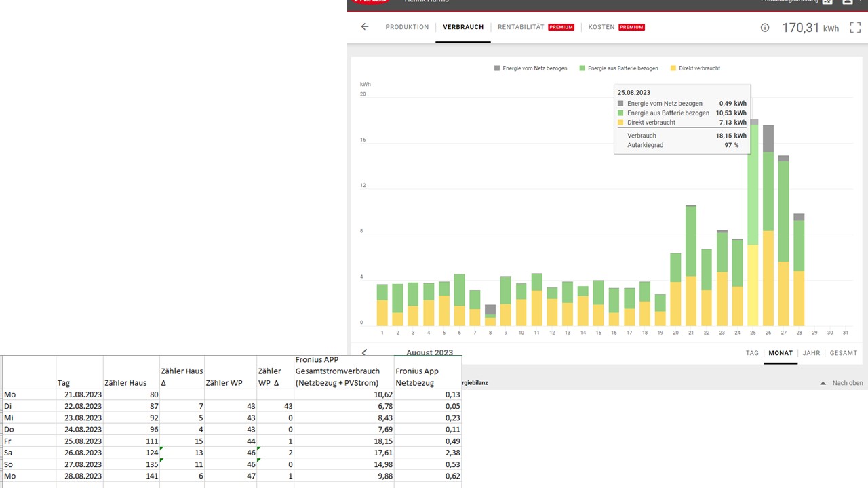Click tooltip value 10,53 kWh
The image size is (868, 488).
point(731,113)
